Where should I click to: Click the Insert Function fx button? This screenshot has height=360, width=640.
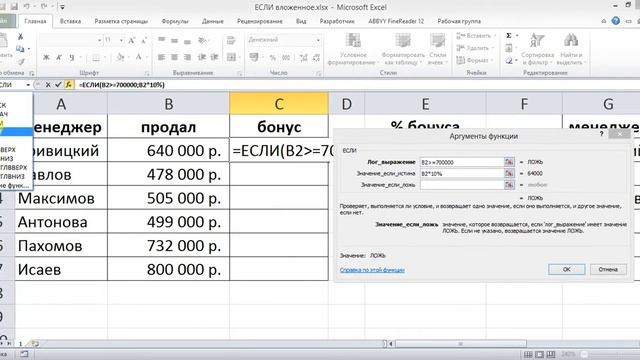69,84
